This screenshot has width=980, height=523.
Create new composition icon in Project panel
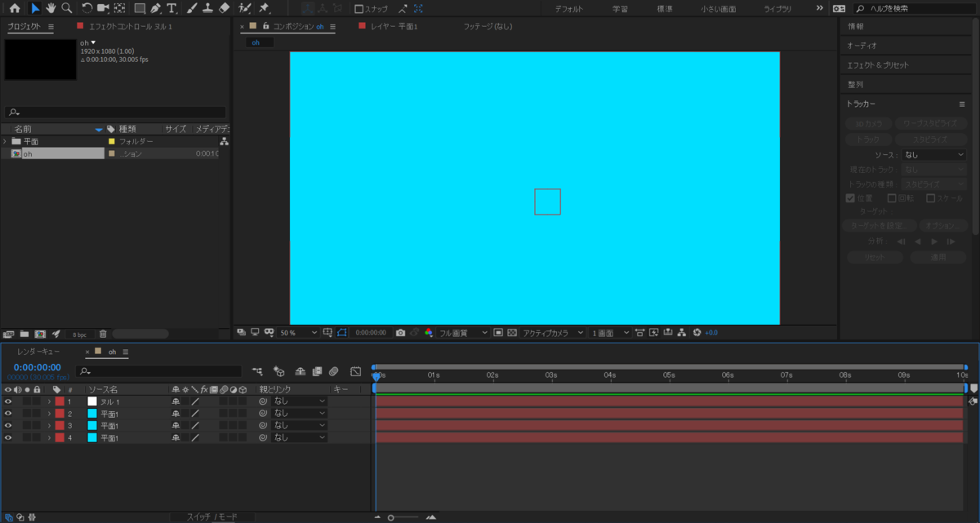tap(40, 334)
